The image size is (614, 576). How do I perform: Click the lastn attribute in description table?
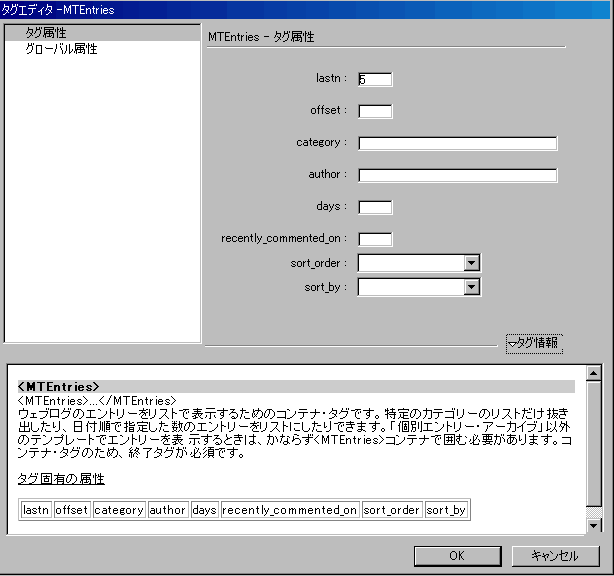36,510
